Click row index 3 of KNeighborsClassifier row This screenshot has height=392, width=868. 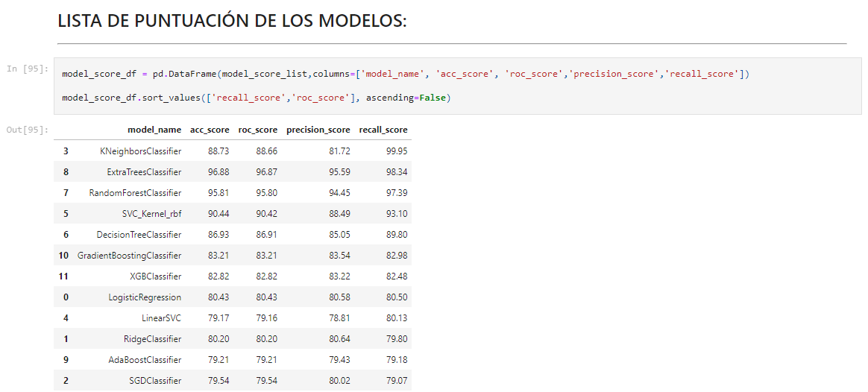click(x=66, y=151)
